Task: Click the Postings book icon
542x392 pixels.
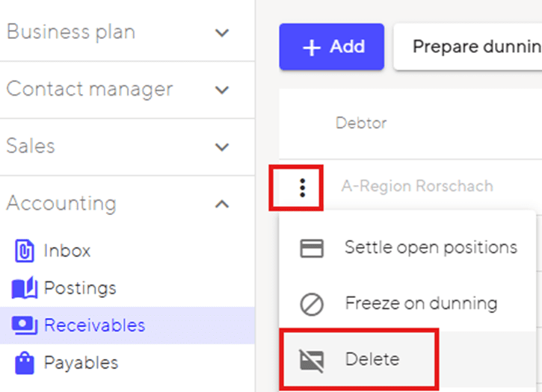Action: 25,287
